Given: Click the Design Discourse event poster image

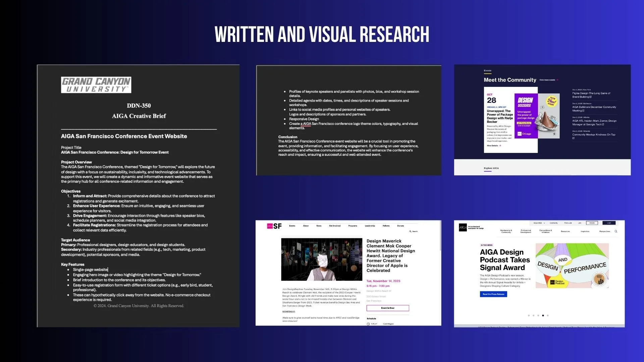Looking at the screenshot, I should pos(537,116).
